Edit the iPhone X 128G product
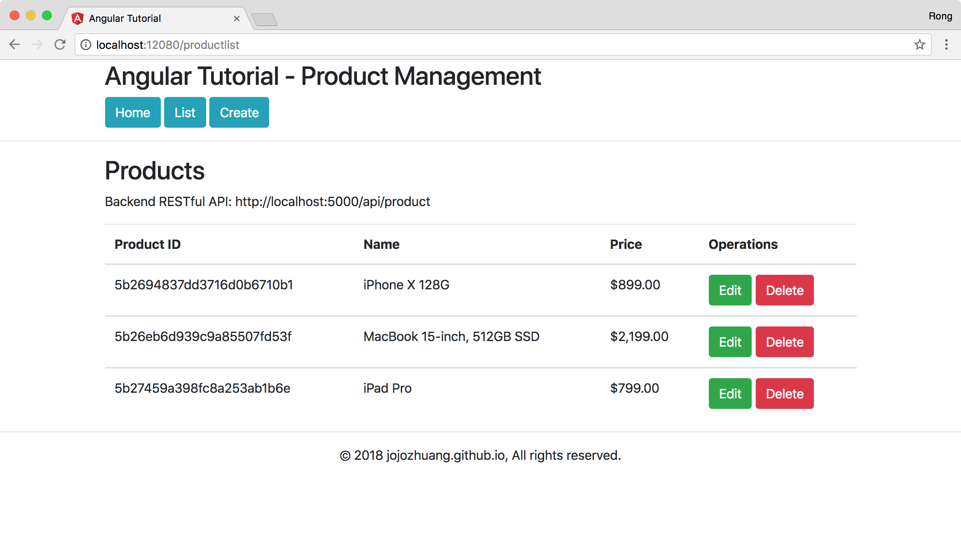The image size is (961, 560). point(730,290)
